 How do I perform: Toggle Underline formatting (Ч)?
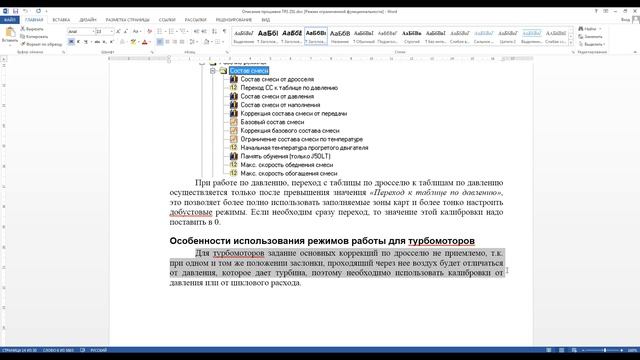(86, 42)
